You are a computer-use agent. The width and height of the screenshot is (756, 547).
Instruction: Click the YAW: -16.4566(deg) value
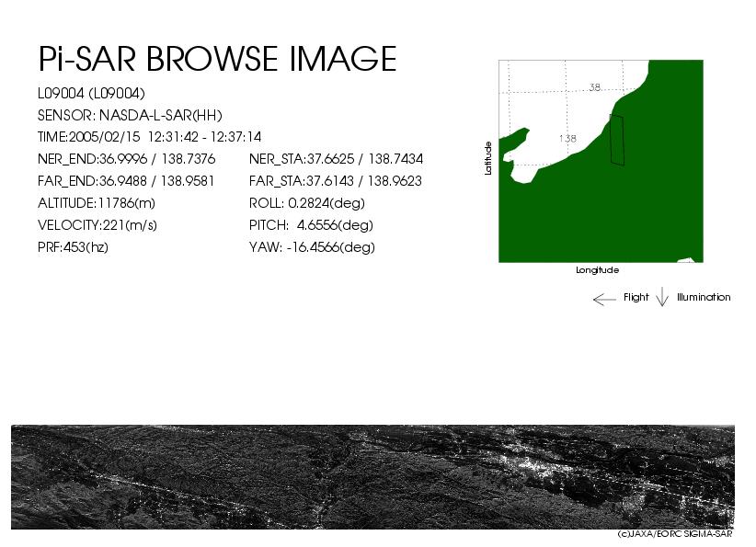pyautogui.click(x=312, y=247)
